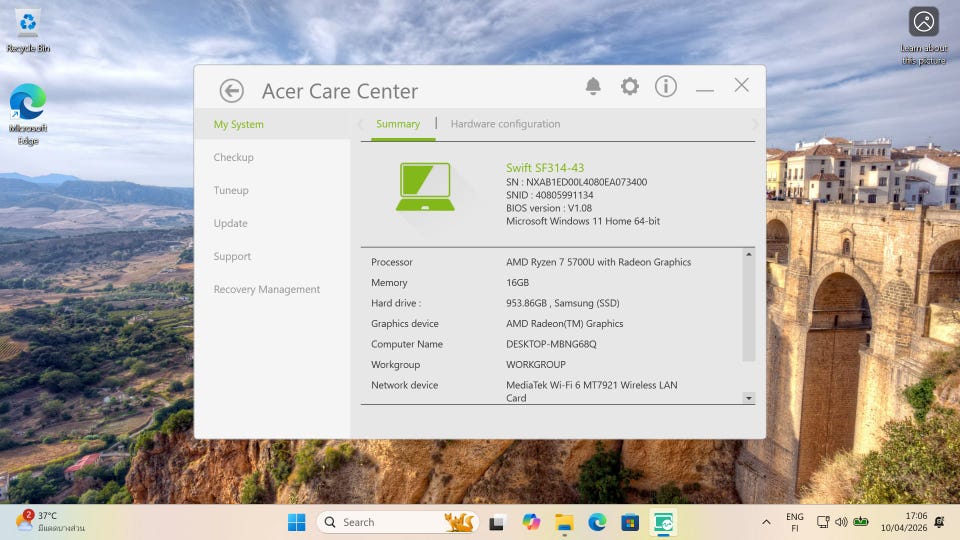The height and width of the screenshot is (540, 960).
Task: Select My System in sidebar
Action: 238,124
